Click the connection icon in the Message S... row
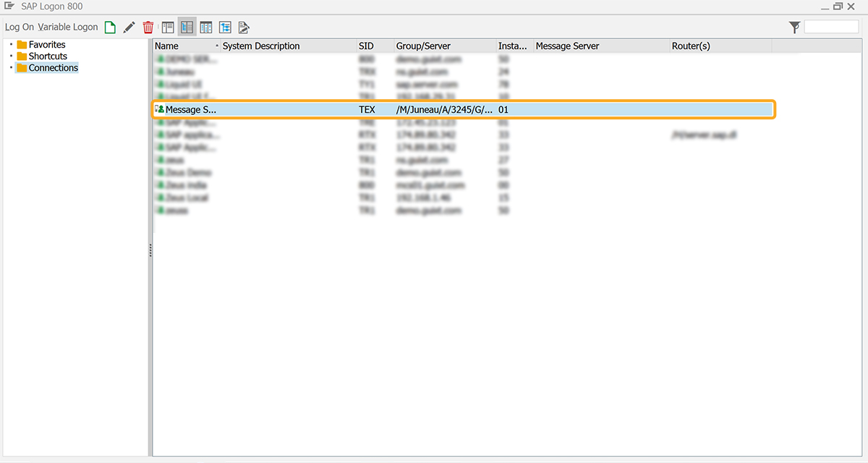This screenshot has height=463, width=868. [x=159, y=109]
